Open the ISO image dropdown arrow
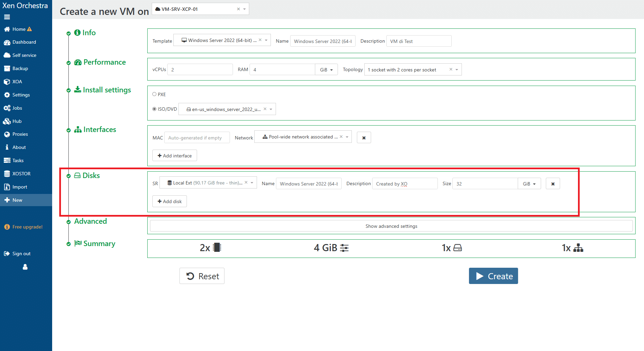The width and height of the screenshot is (644, 351). point(271,109)
